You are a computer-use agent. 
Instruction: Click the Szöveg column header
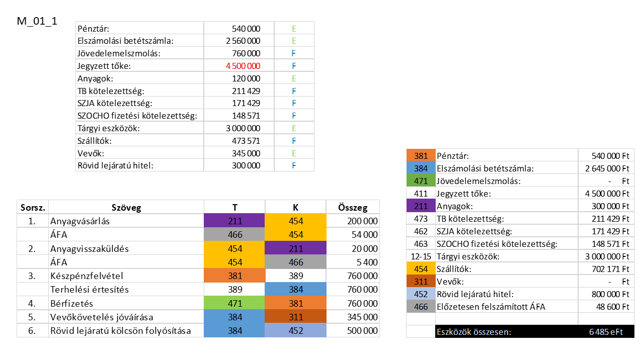point(126,207)
